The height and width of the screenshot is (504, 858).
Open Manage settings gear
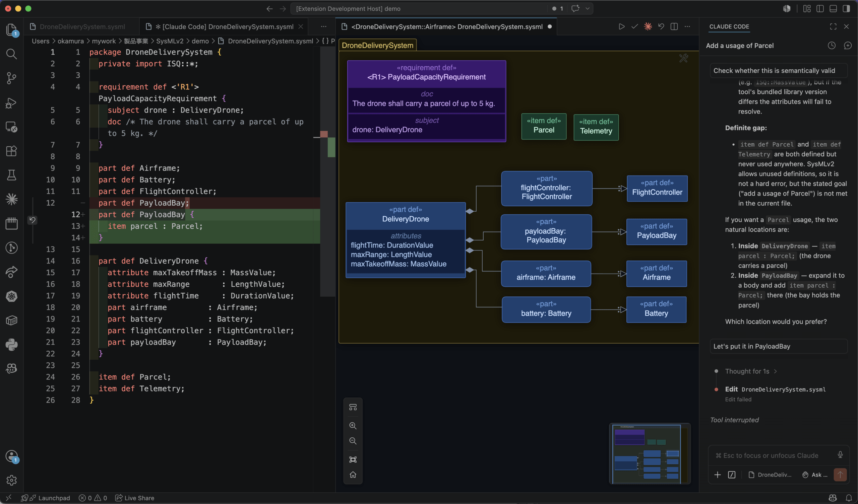[11, 480]
